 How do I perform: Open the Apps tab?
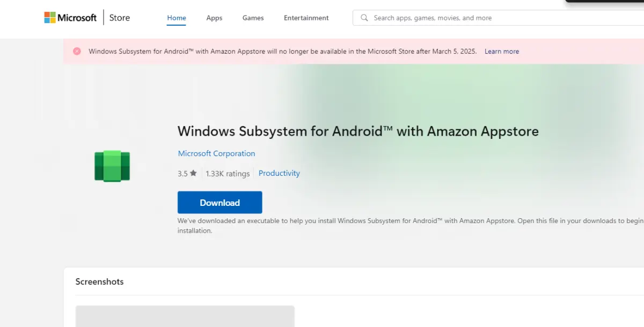pos(214,18)
